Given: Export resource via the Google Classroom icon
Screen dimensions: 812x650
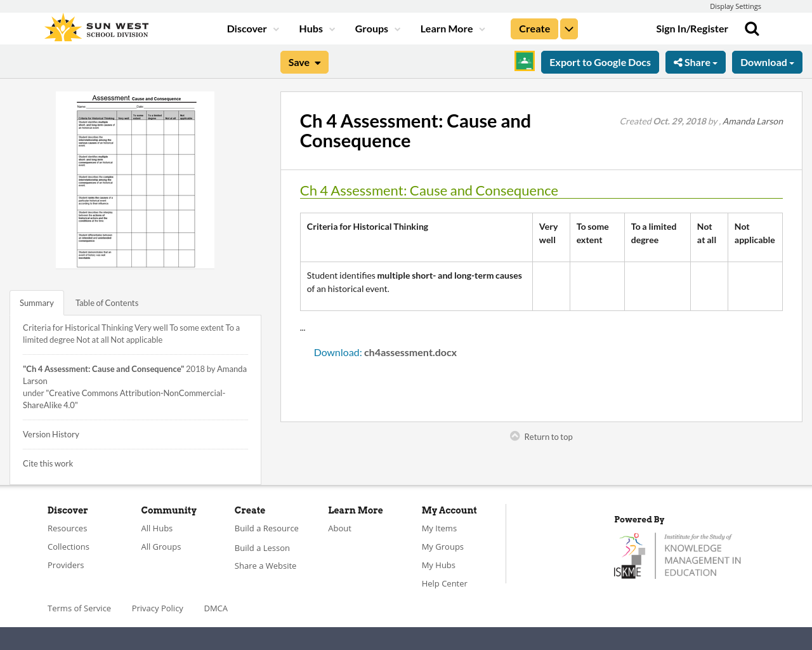Looking at the screenshot, I should 524,60.
